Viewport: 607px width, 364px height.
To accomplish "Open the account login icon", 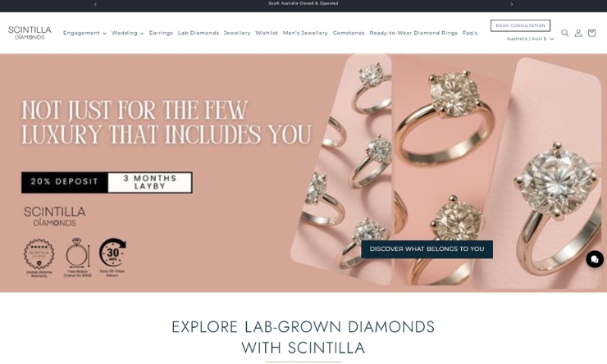I will [578, 33].
